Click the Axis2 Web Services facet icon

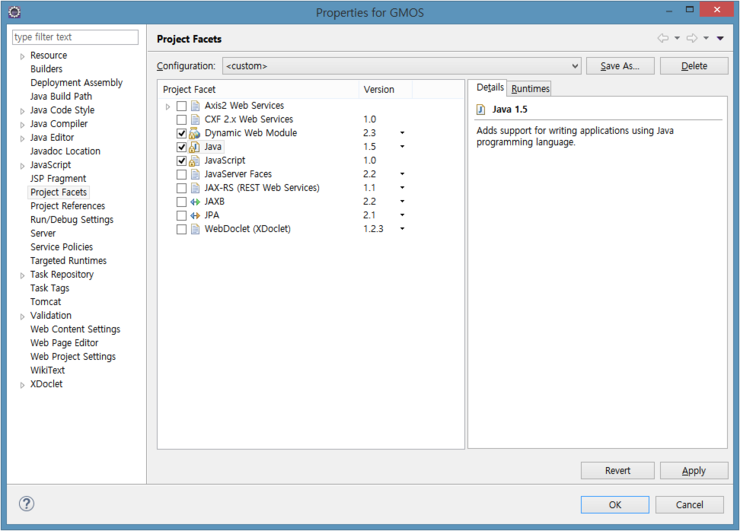(195, 106)
